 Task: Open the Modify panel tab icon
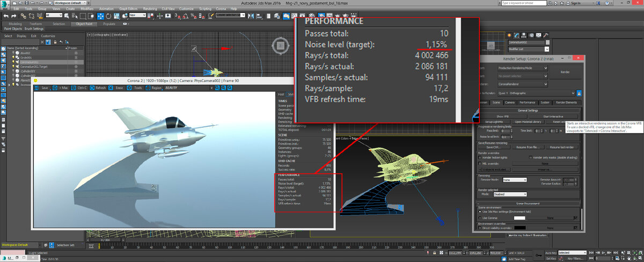(x=516, y=35)
